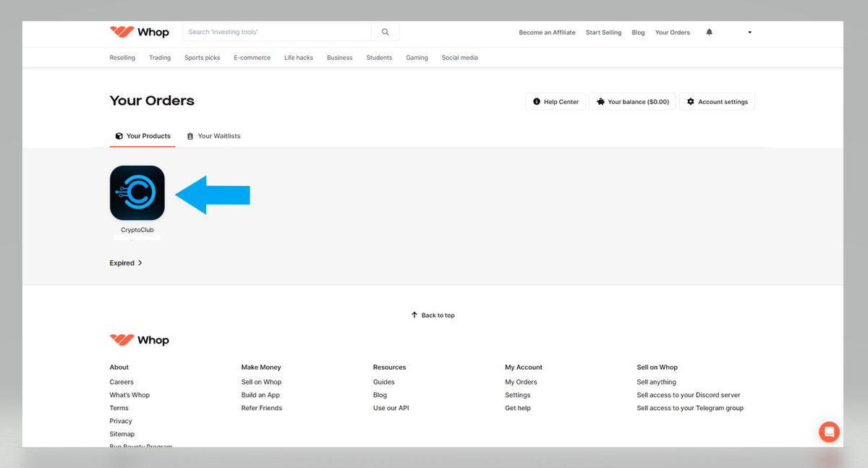Click the Whop logo in the footer
The width and height of the screenshot is (868, 468).
point(139,340)
